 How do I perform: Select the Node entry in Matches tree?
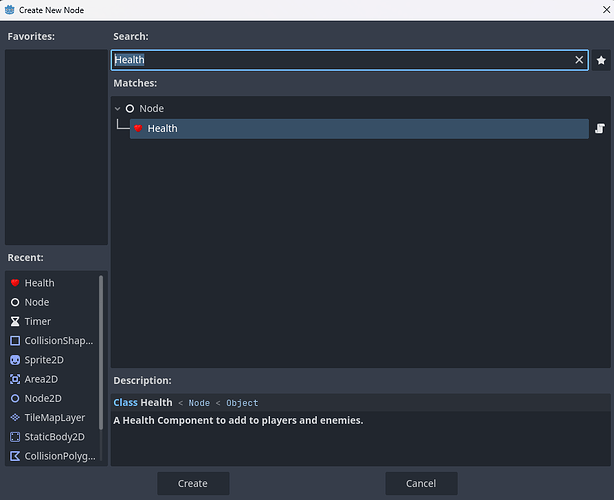click(151, 108)
